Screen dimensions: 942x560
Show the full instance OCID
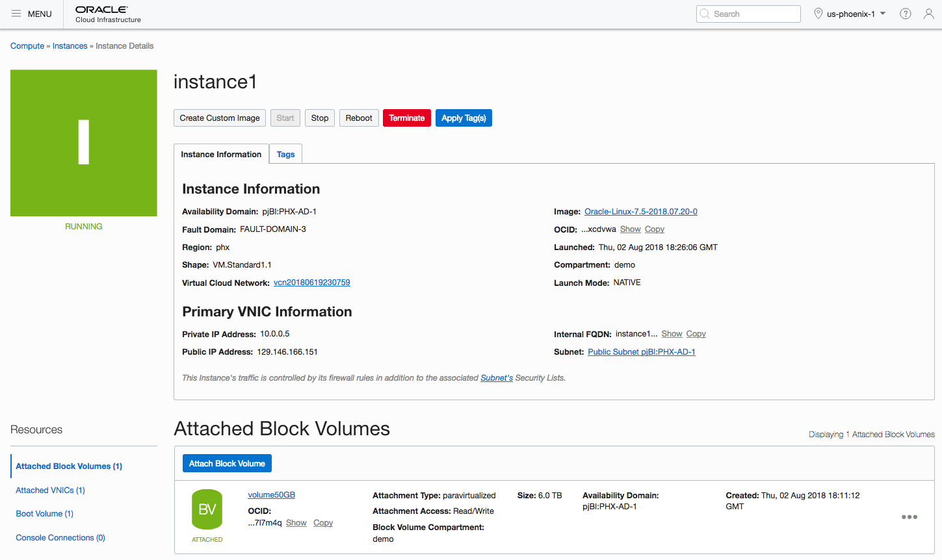click(x=630, y=229)
